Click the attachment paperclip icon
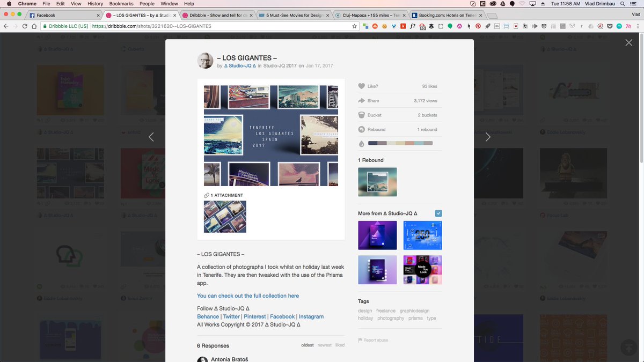The height and width of the screenshot is (362, 644). pyautogui.click(x=207, y=195)
